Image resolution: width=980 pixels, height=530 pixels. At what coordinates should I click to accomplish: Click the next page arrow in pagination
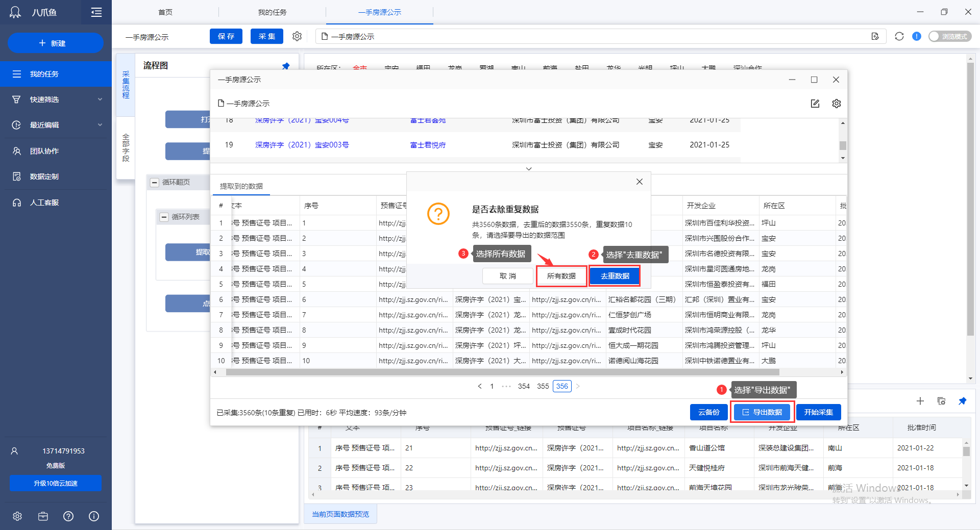[x=578, y=386]
